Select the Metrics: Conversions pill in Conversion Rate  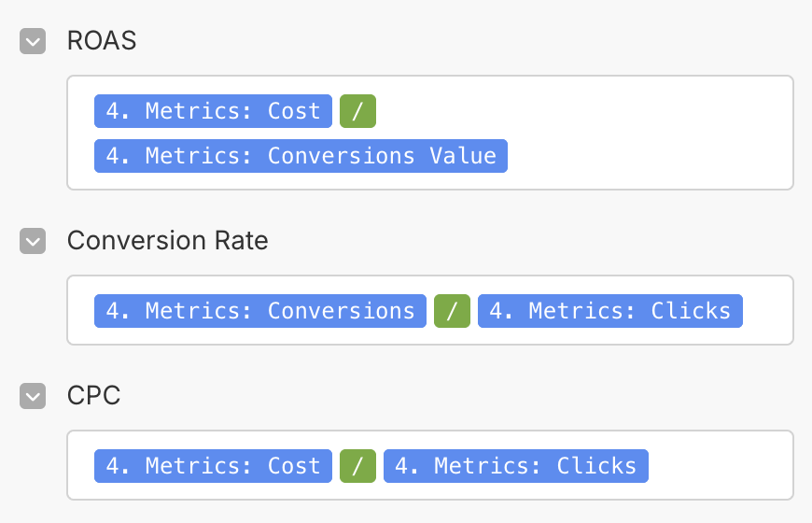click(260, 311)
